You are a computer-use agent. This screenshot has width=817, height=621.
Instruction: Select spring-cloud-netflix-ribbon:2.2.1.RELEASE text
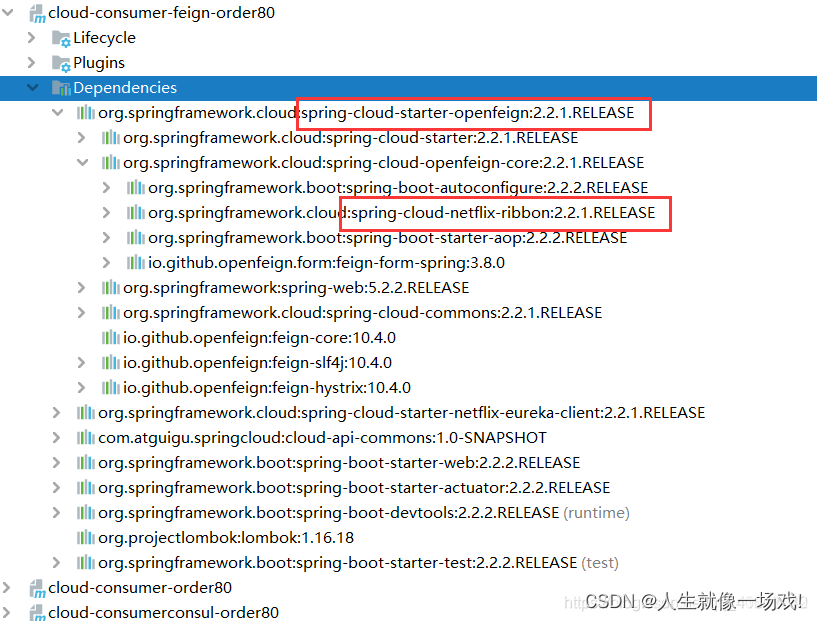pyautogui.click(x=503, y=213)
